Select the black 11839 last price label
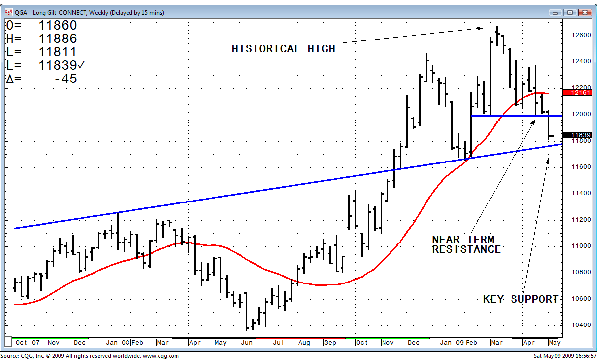The image size is (597, 364). 579,135
